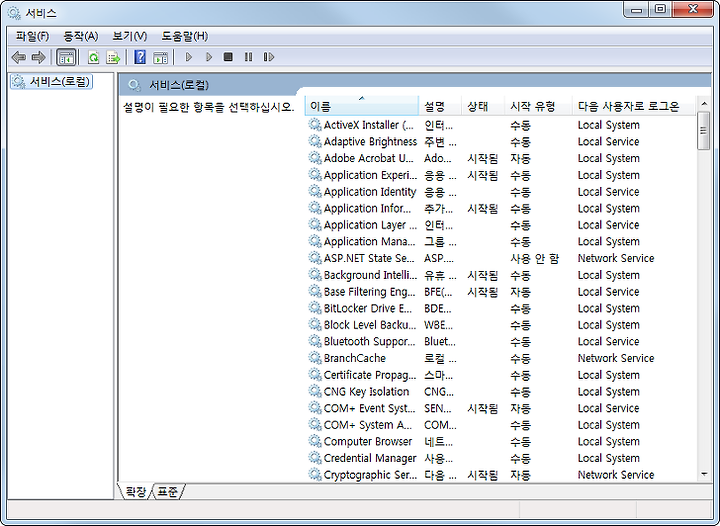Select the Application Experi... service row
The image size is (720, 526).
pyautogui.click(x=501, y=175)
